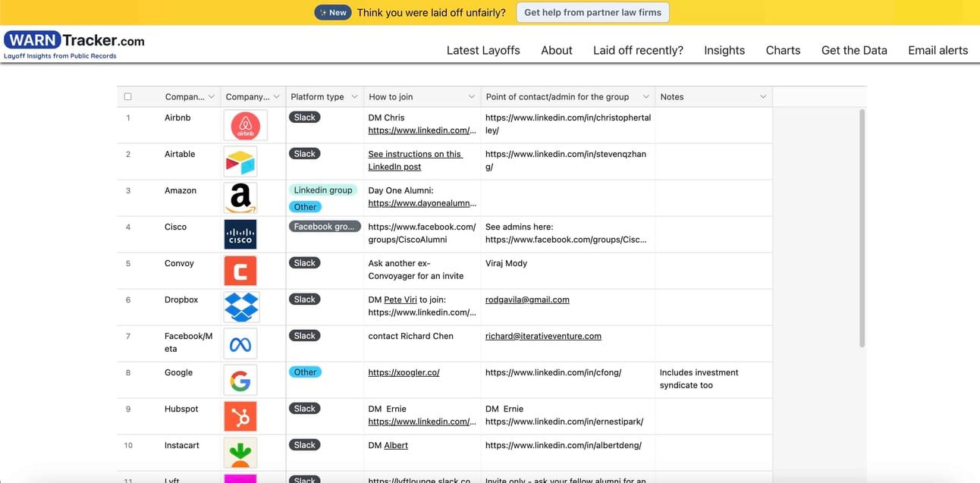Expand the Company name column dropdown arrow
The width and height of the screenshot is (980, 483).
(x=212, y=97)
